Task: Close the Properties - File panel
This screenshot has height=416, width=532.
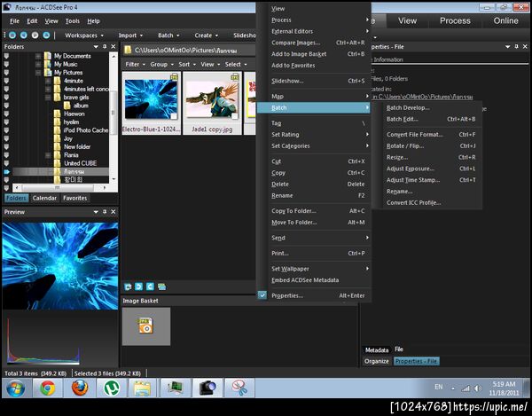Action: click(525, 46)
